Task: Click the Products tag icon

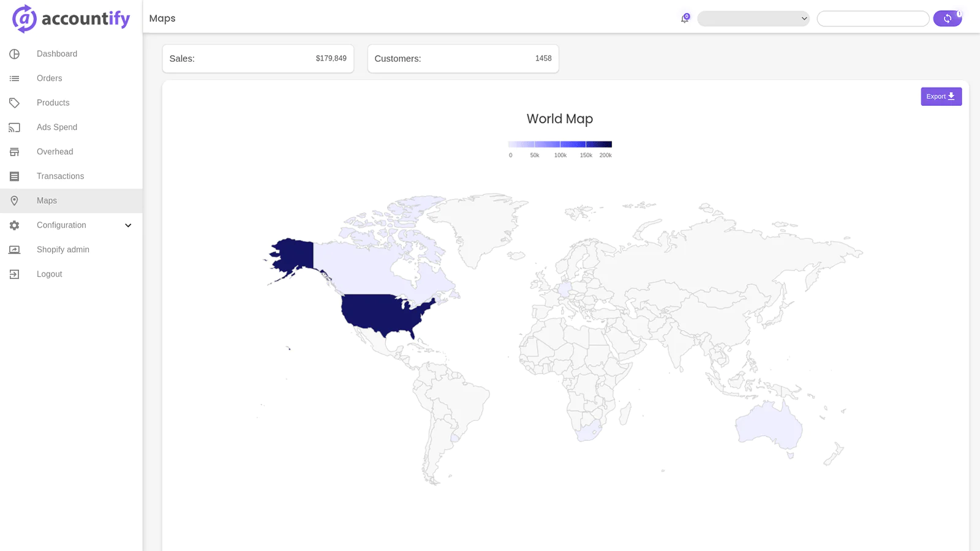Action: pyautogui.click(x=14, y=103)
